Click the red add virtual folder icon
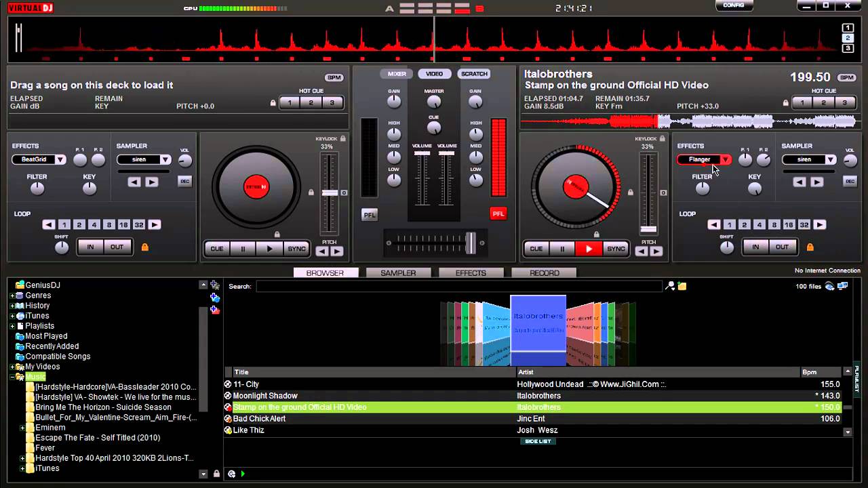The width and height of the screenshot is (868, 488). [215, 310]
